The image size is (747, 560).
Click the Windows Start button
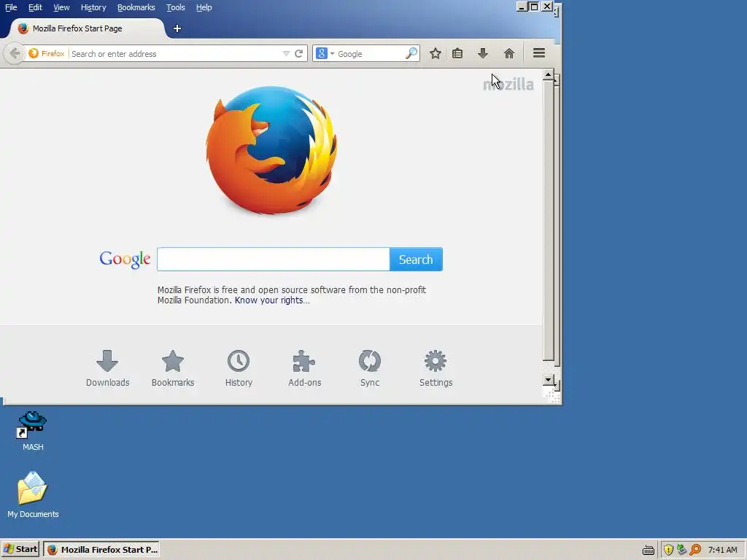pyautogui.click(x=20, y=550)
